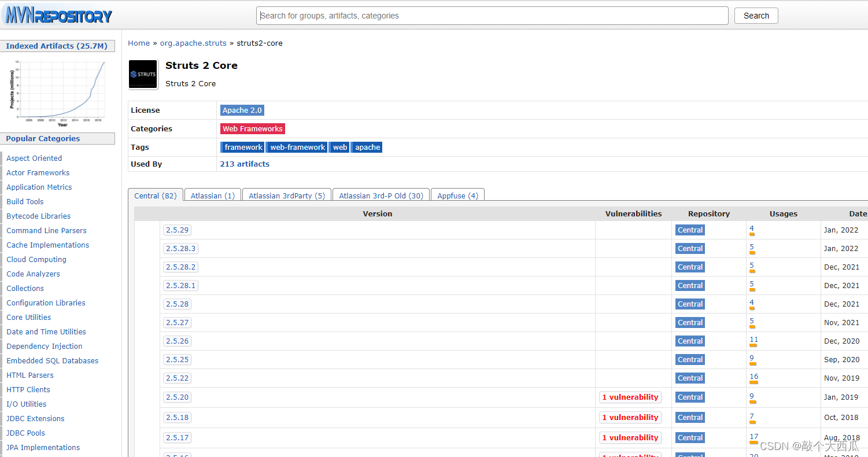Screen dimensions: 868x457
Task: Select the 'apache' tag
Action: pyautogui.click(x=367, y=148)
